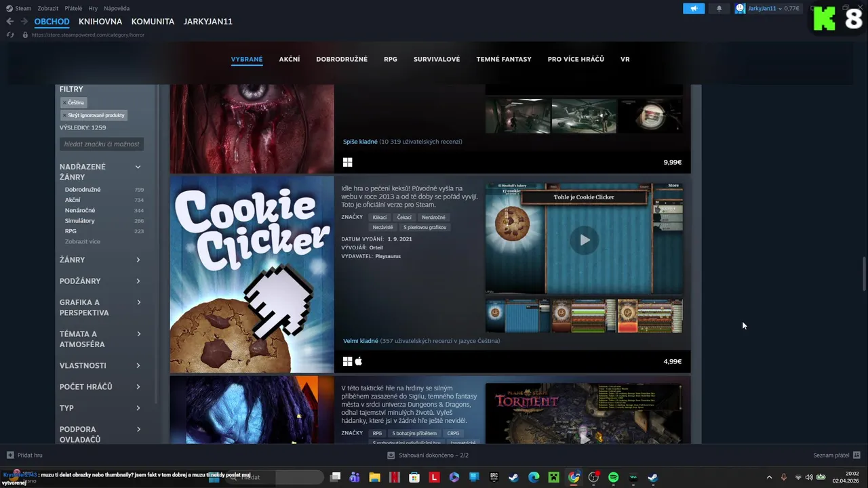Open the notifications bell
This screenshot has height=488, width=868.
pyautogui.click(x=719, y=9)
